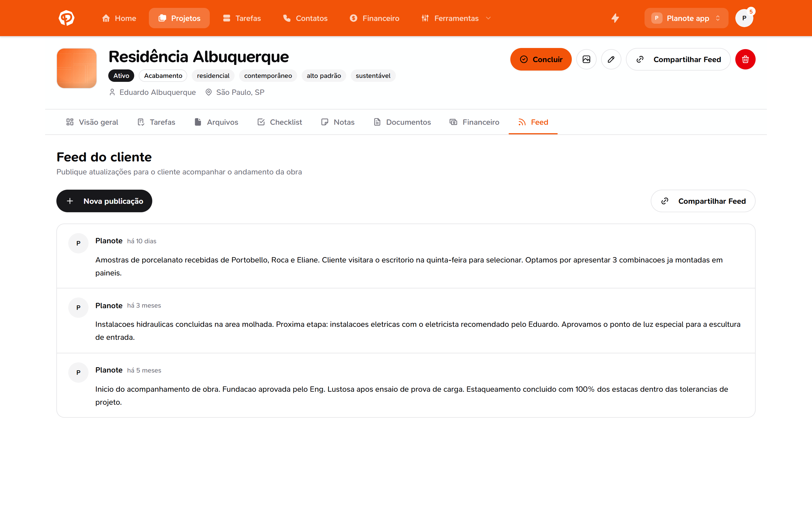Create a Nova publicação

pos(104,201)
